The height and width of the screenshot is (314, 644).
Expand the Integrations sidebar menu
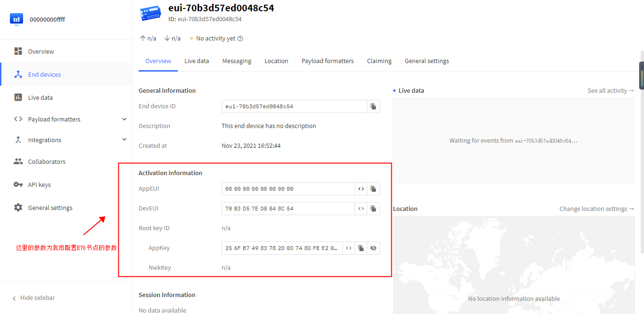[124, 140]
